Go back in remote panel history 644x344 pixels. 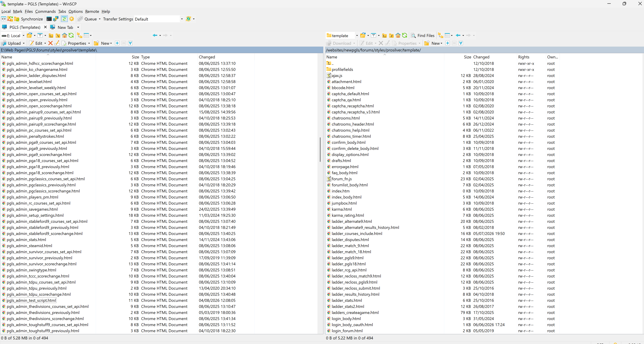pos(458,35)
